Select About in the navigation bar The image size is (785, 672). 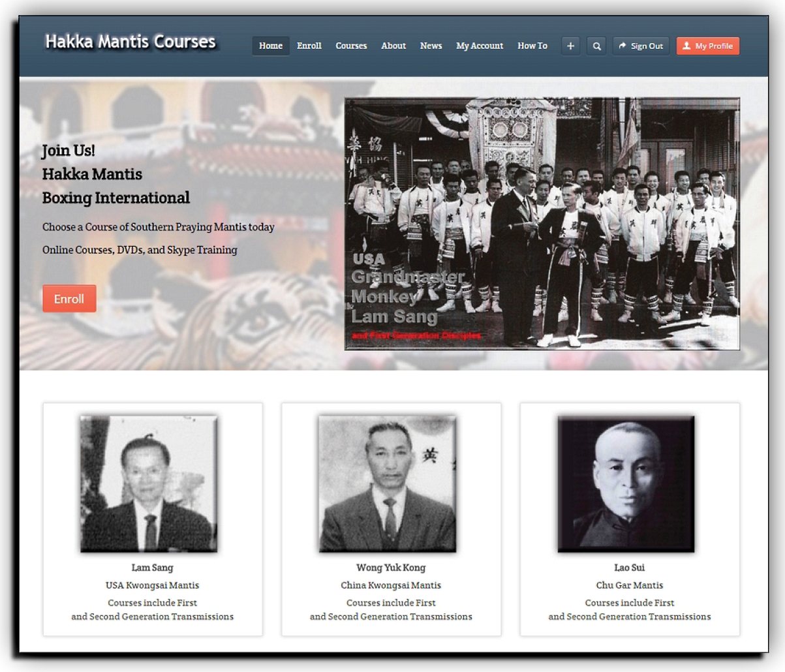393,46
